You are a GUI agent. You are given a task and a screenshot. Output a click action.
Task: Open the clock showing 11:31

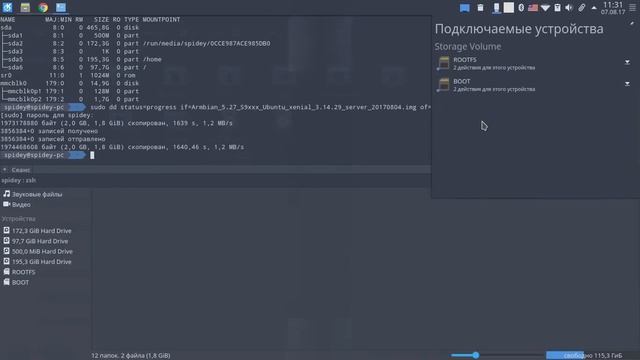coord(613,8)
